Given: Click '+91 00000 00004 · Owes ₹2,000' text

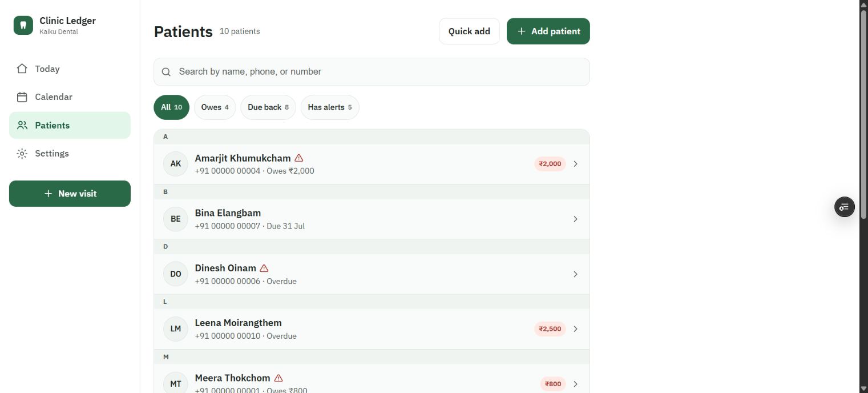Looking at the screenshot, I should pyautogui.click(x=255, y=171).
